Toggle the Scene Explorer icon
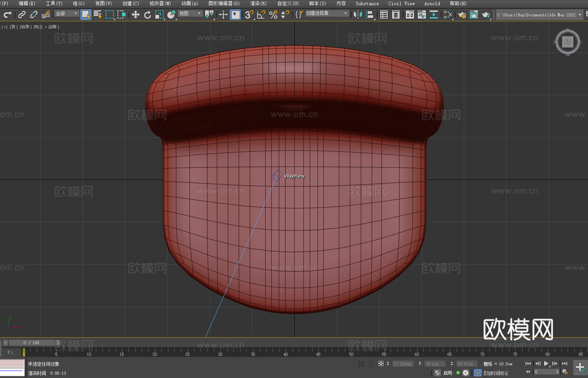This screenshot has width=588, height=378. tap(384, 14)
